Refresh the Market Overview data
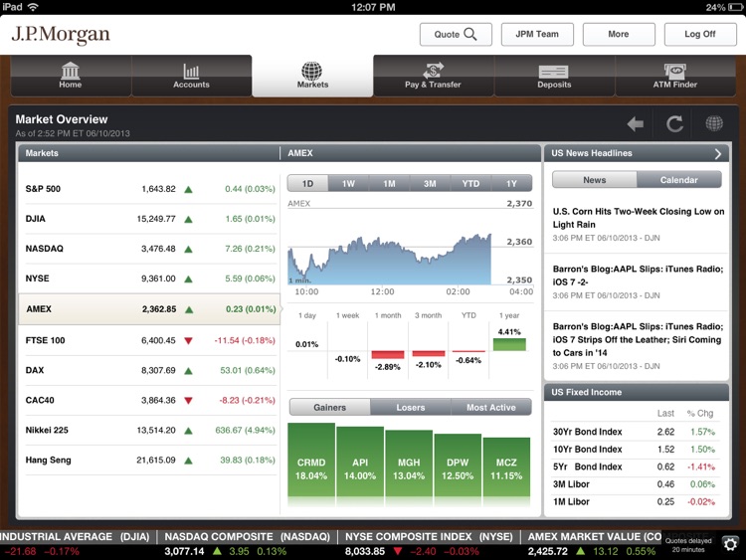The image size is (746, 560). (674, 124)
